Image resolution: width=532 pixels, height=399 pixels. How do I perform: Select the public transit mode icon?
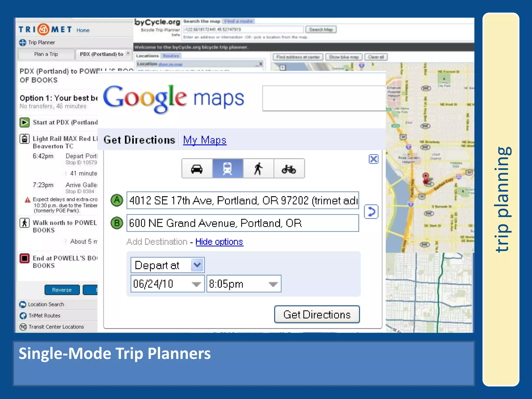[x=228, y=169]
